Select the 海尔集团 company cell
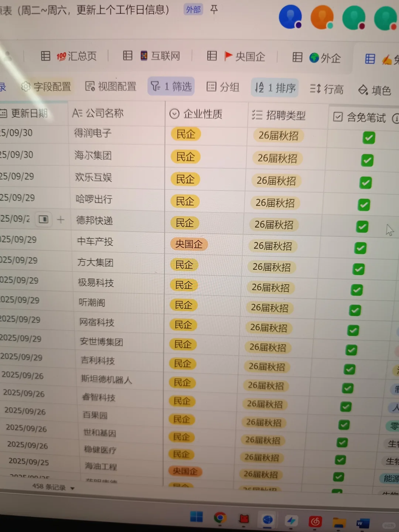This screenshot has width=399, height=532. [117, 156]
